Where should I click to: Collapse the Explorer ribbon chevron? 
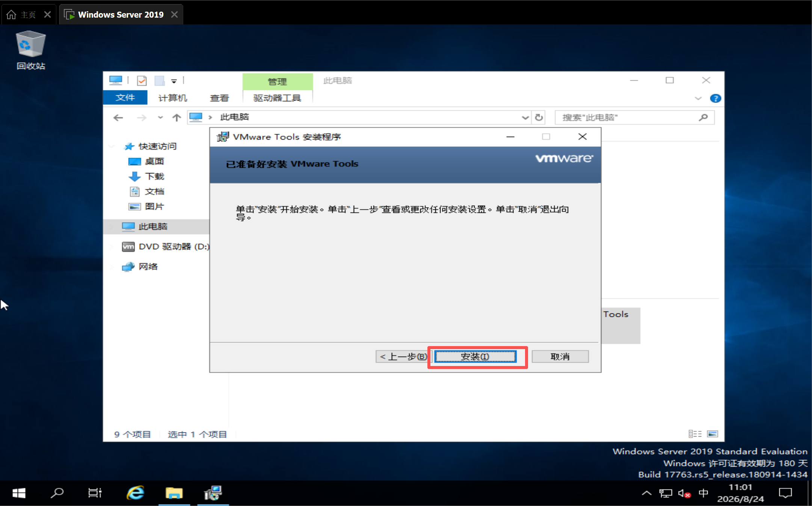698,98
